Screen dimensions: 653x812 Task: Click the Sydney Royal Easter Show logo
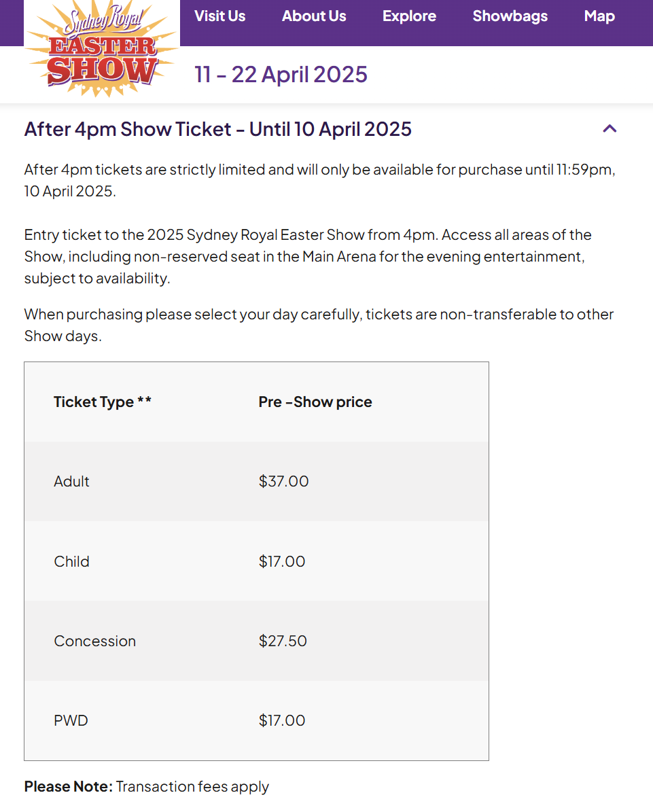point(101,49)
